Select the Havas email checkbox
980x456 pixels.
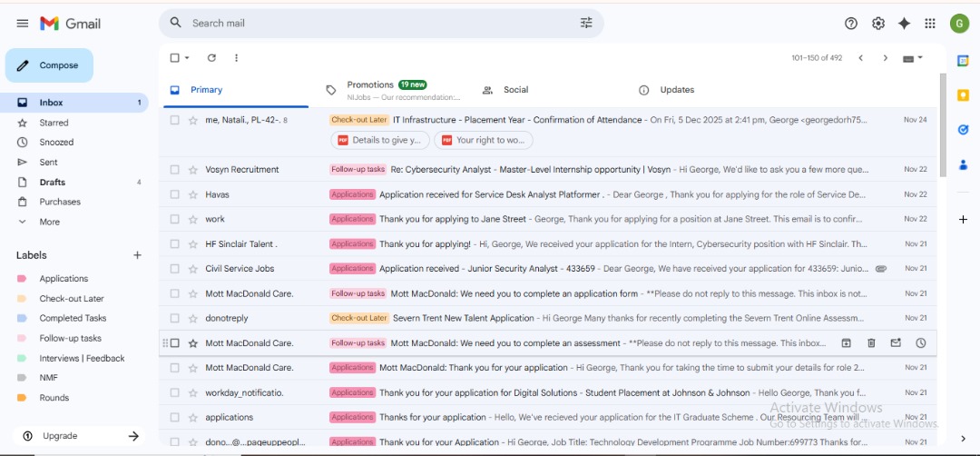coord(175,194)
